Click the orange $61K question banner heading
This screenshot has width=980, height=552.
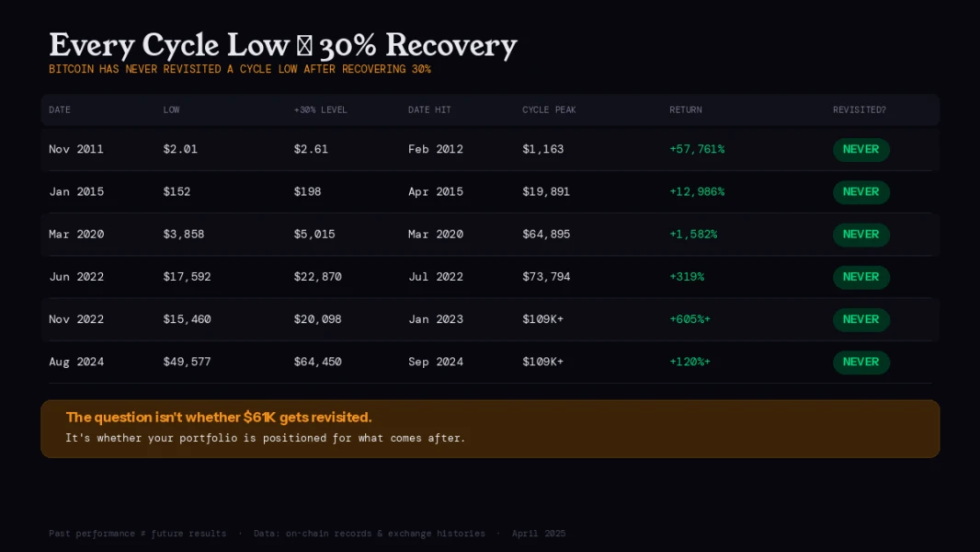tap(219, 418)
